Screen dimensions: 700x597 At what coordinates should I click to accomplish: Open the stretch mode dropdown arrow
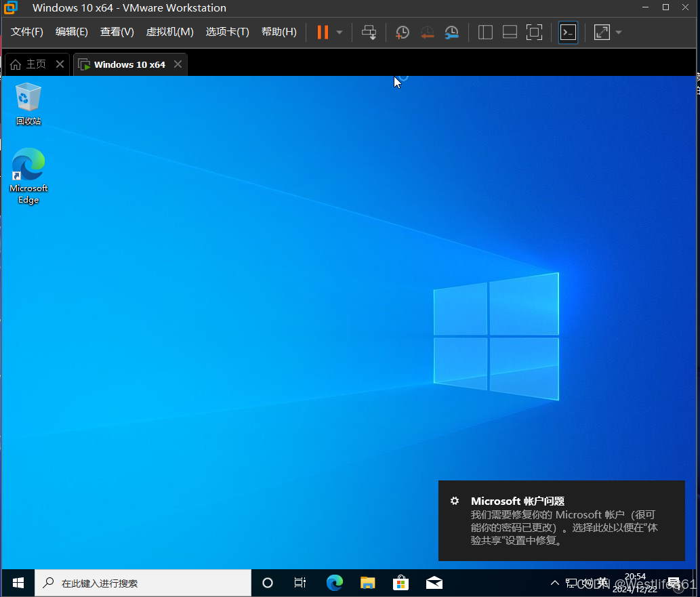coord(617,32)
